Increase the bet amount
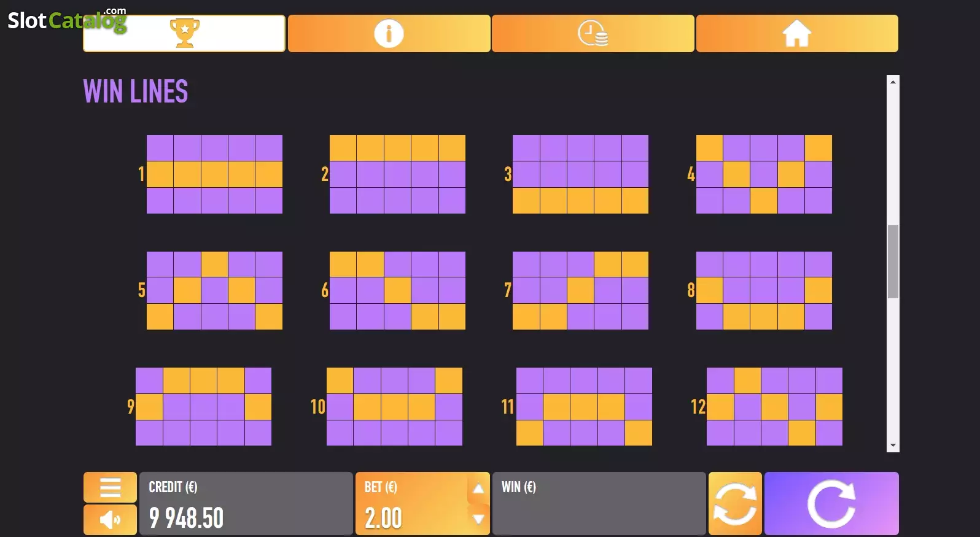The height and width of the screenshot is (537, 980). coord(478,489)
